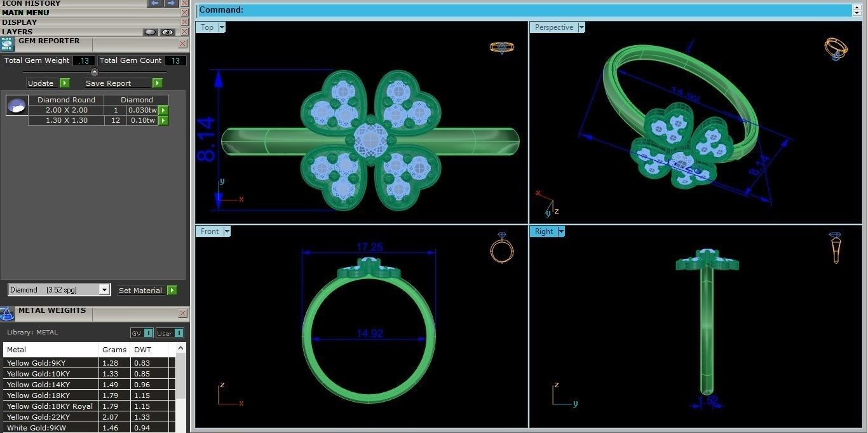Image resolution: width=868 pixels, height=433 pixels.
Task: Select the Yellow Gold:22KY row
Action: (x=89, y=417)
